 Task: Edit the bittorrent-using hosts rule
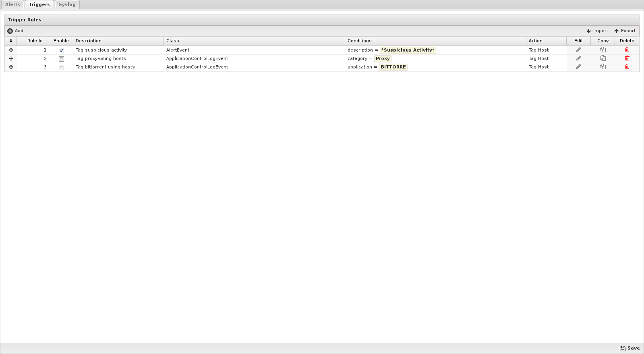click(578, 67)
